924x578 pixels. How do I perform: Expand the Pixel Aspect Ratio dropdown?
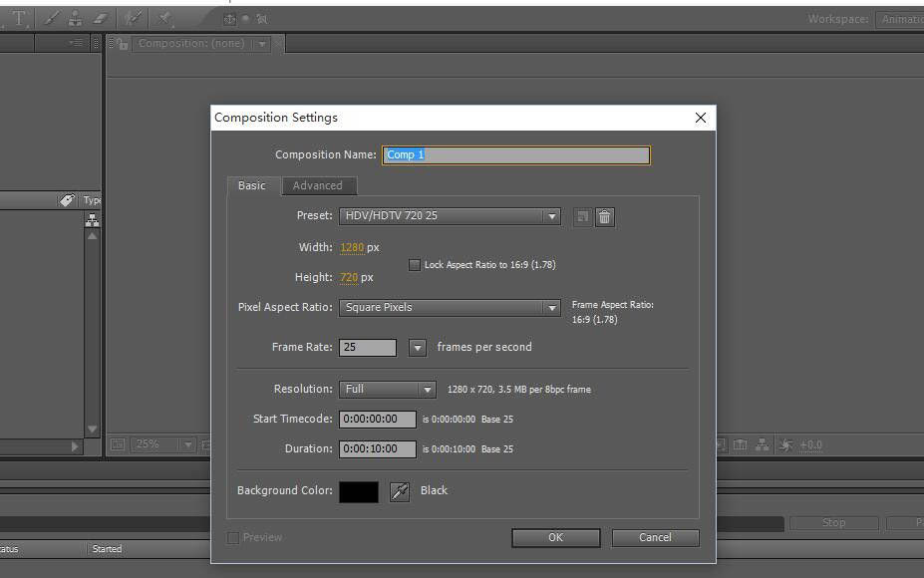click(x=450, y=308)
